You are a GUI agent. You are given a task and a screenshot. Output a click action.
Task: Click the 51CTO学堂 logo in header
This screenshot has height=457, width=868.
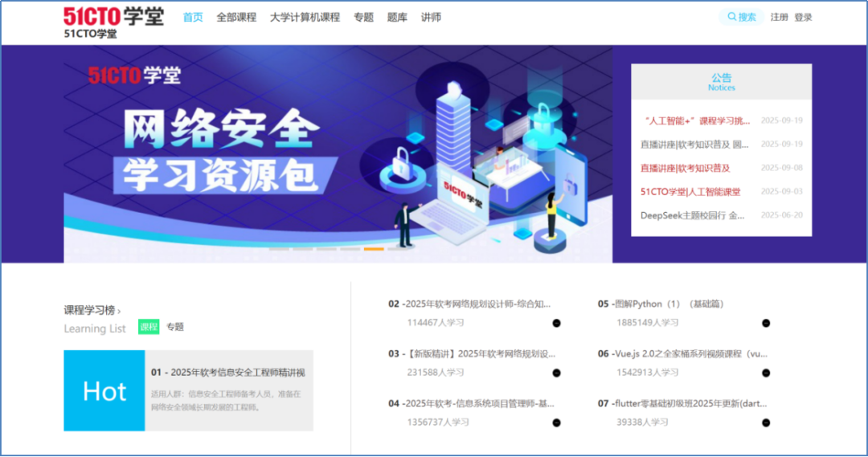point(113,17)
